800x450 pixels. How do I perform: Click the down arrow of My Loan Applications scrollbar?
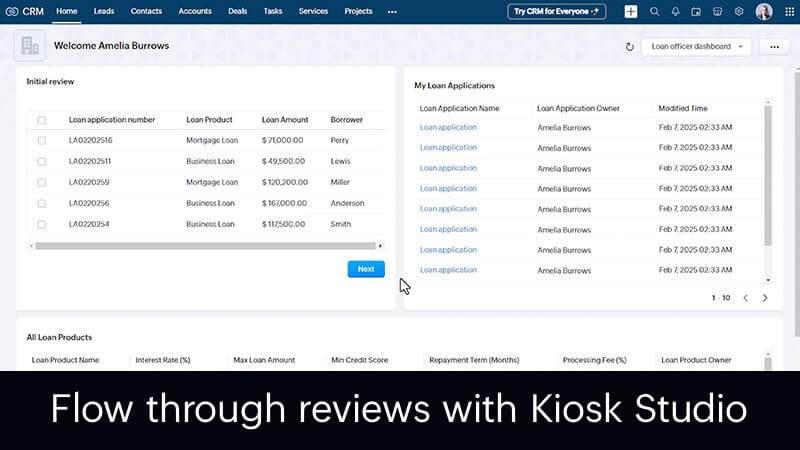pyautogui.click(x=768, y=280)
